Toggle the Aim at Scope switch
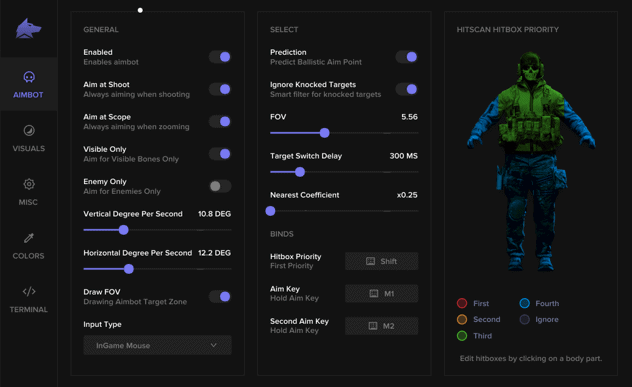The height and width of the screenshot is (387, 632). 220,121
